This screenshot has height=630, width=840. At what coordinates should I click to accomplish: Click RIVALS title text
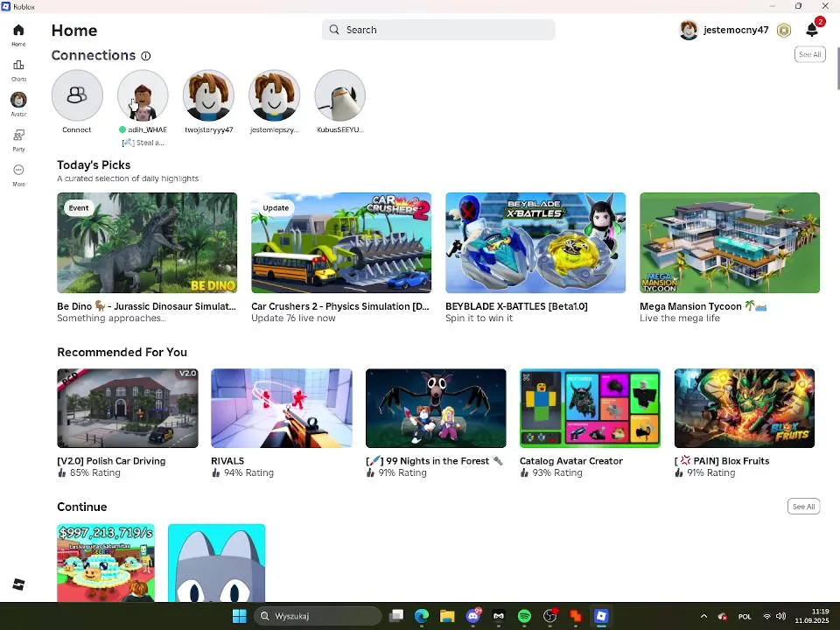pyautogui.click(x=227, y=461)
